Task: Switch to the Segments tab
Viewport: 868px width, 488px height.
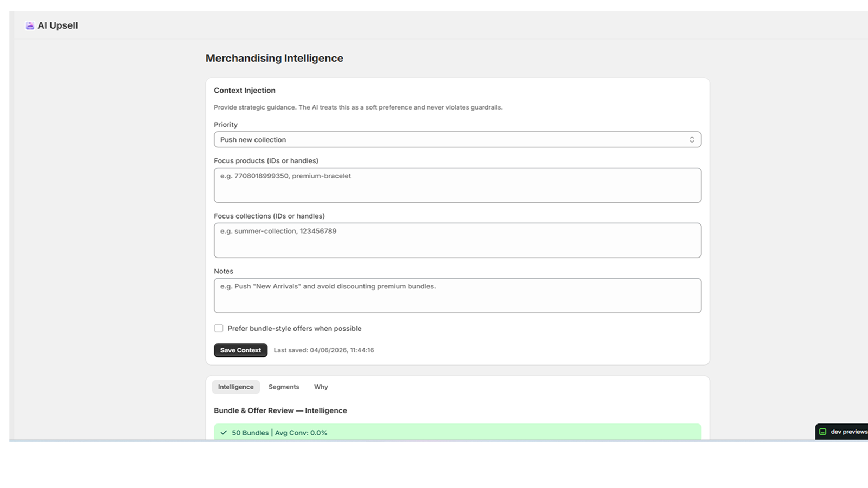Action: 284,387
